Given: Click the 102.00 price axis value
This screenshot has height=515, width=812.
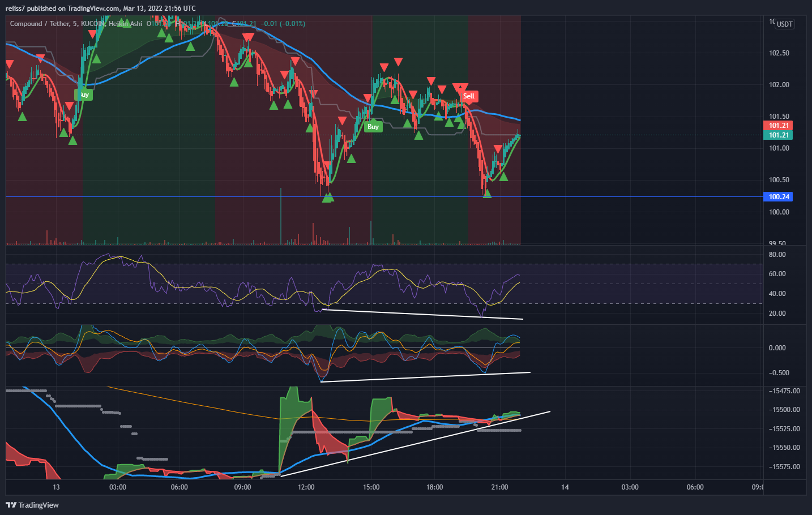Looking at the screenshot, I should (x=779, y=85).
